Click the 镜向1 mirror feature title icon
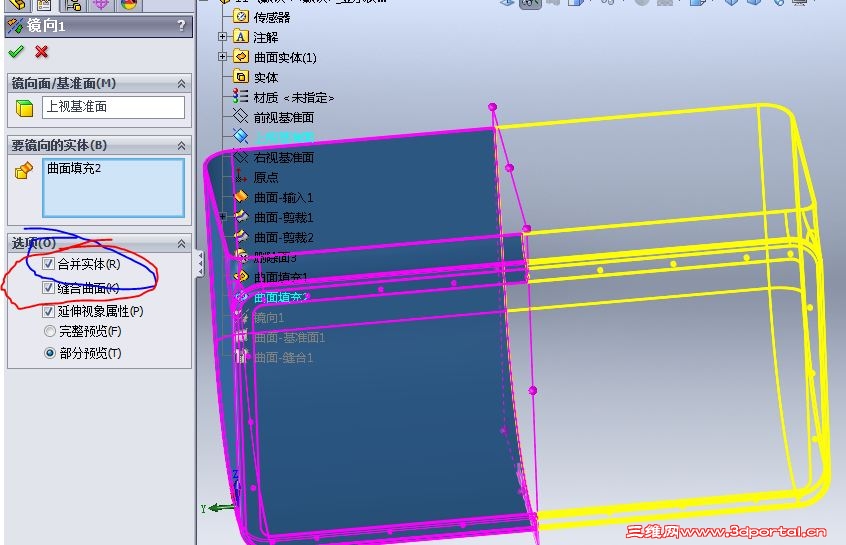The image size is (846, 545). tap(15, 25)
